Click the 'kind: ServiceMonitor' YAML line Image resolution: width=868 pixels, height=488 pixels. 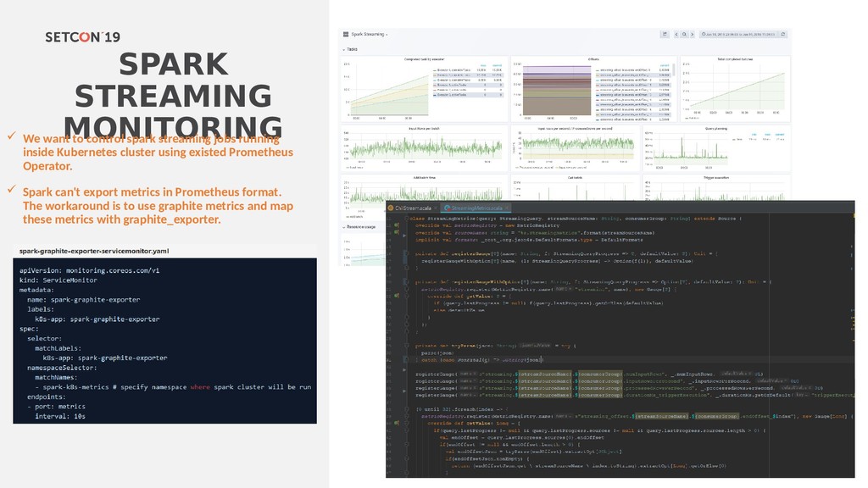[x=58, y=280]
